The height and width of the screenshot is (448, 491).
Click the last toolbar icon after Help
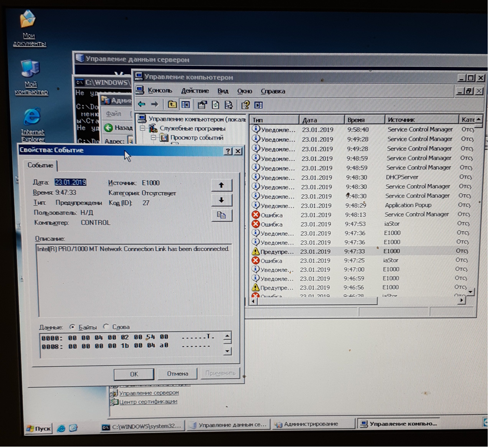pos(258,105)
